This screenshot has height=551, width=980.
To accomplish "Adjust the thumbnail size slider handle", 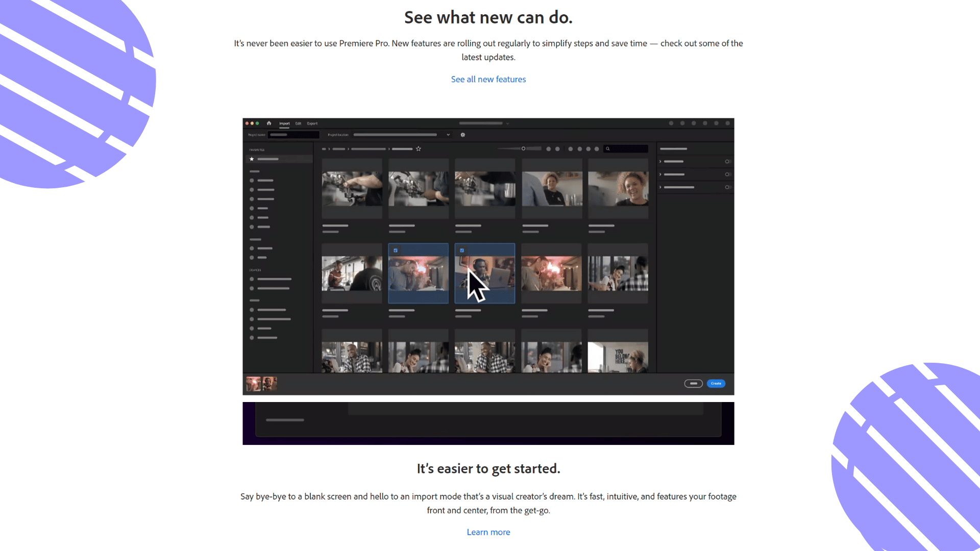I will pyautogui.click(x=523, y=149).
